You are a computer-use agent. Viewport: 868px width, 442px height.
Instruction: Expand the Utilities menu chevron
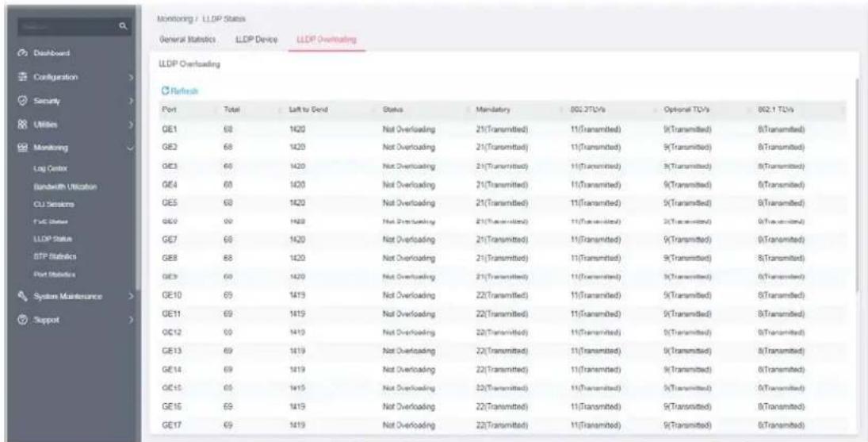click(x=131, y=125)
